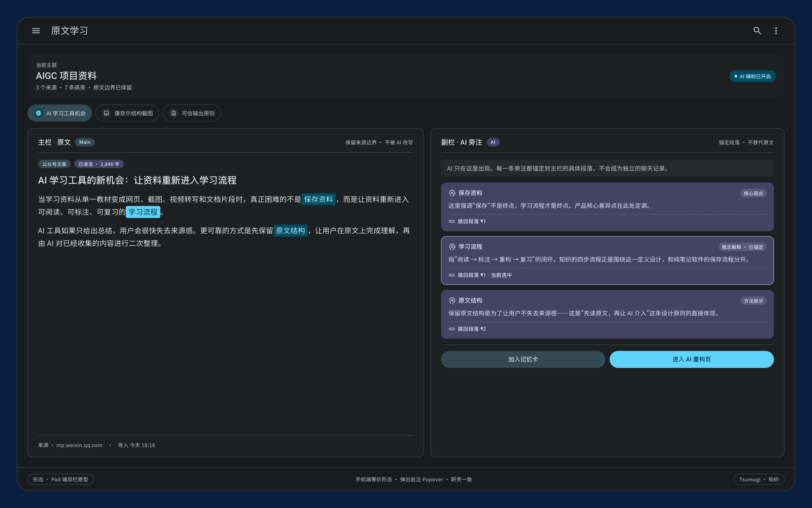Open the 保存资料 annotation card title
The height and width of the screenshot is (508, 812).
(x=470, y=193)
